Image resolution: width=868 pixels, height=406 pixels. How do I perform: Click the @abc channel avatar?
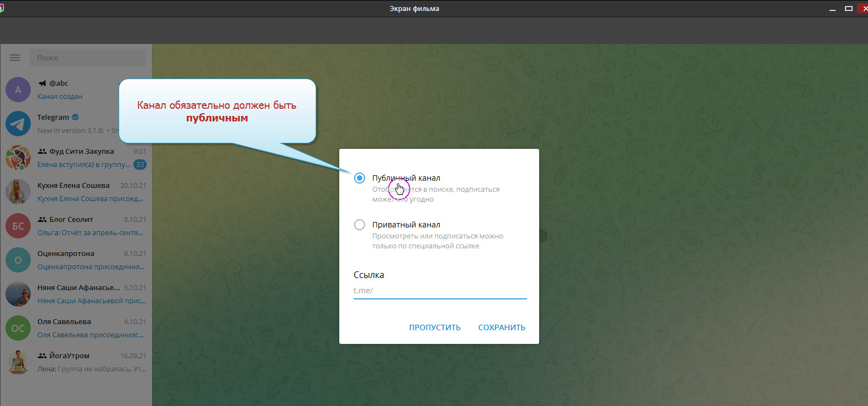coord(18,90)
